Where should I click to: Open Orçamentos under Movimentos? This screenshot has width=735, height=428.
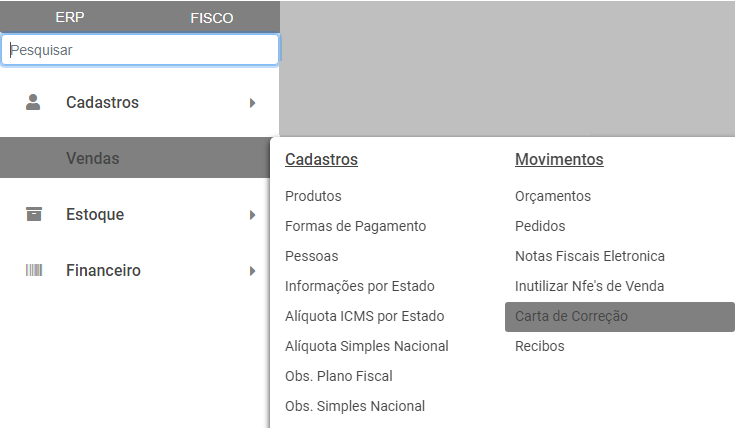click(553, 196)
